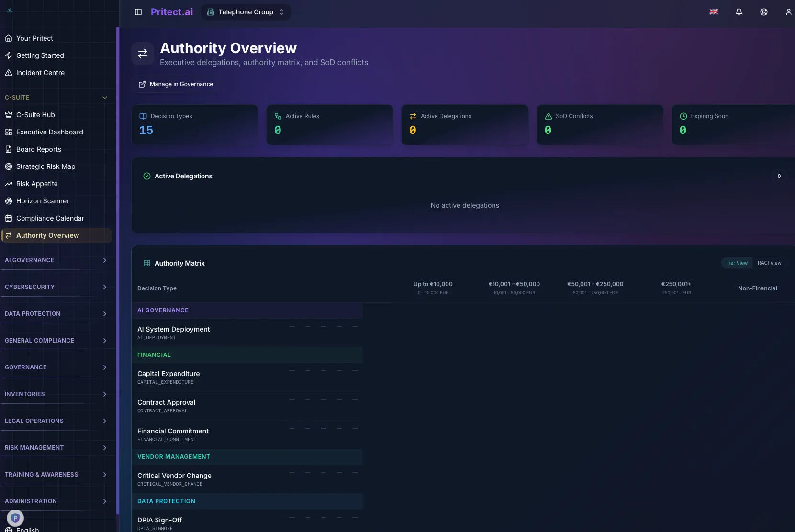The image size is (795, 532).
Task: Expand Legal Operations section
Action: point(56,421)
